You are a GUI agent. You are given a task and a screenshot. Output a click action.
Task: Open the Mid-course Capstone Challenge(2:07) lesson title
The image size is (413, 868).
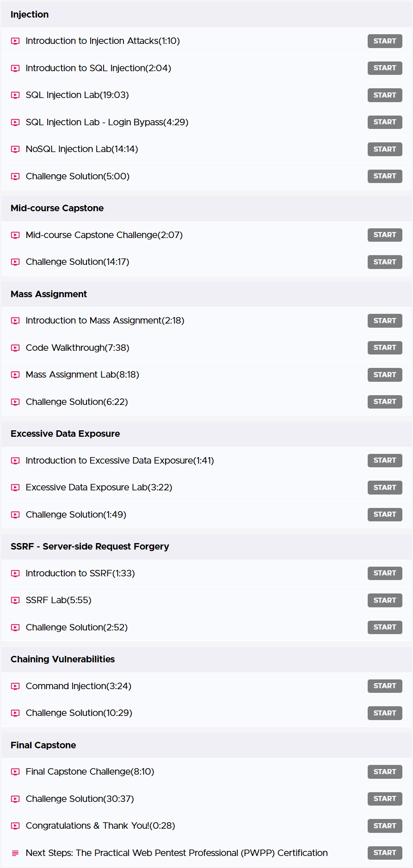pos(104,235)
